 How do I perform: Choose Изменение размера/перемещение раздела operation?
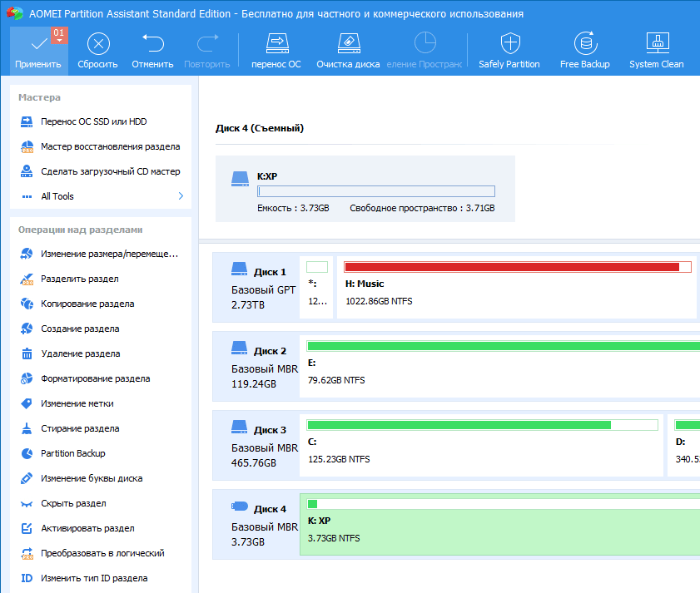[101, 254]
